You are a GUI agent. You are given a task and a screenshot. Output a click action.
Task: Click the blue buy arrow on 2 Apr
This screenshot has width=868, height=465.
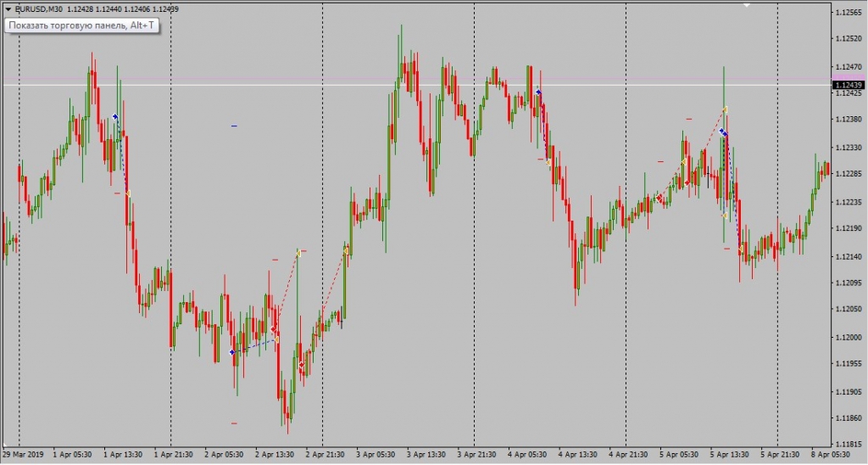tap(232, 351)
